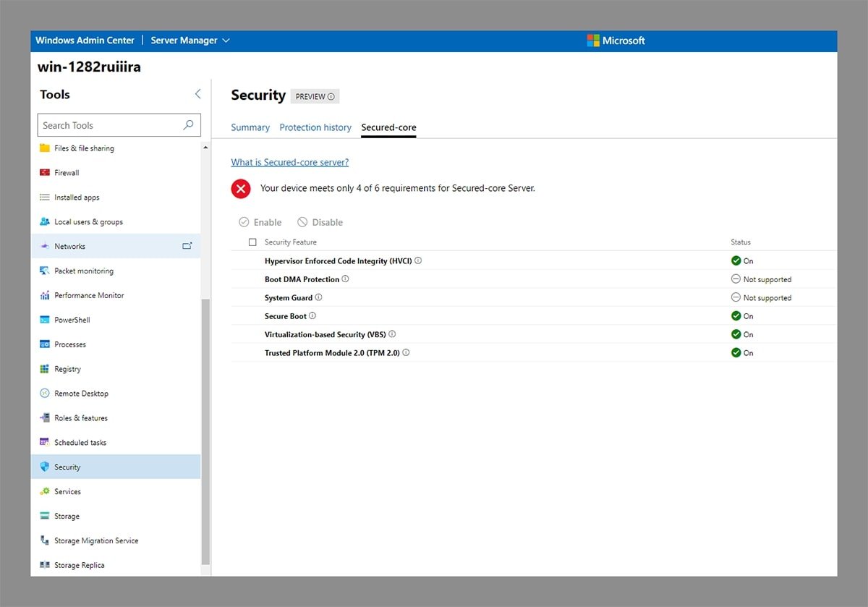The image size is (868, 607).
Task: Tick the select-all Security Feature checkbox
Action: click(252, 242)
